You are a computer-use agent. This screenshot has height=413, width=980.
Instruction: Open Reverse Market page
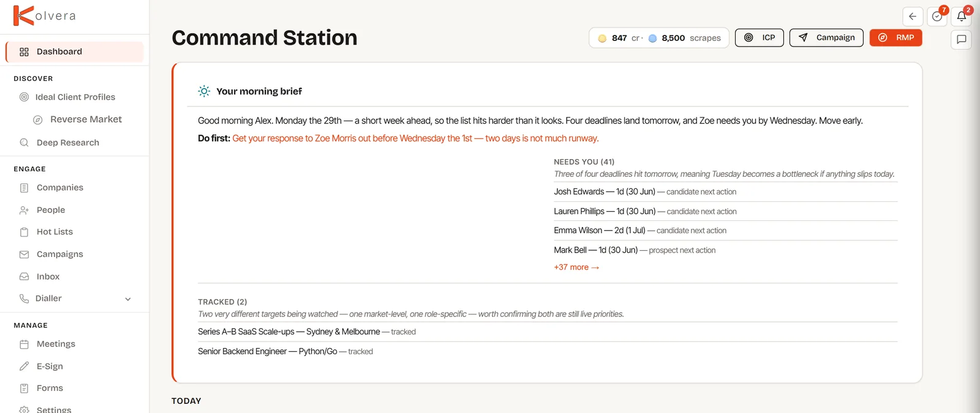(x=86, y=119)
